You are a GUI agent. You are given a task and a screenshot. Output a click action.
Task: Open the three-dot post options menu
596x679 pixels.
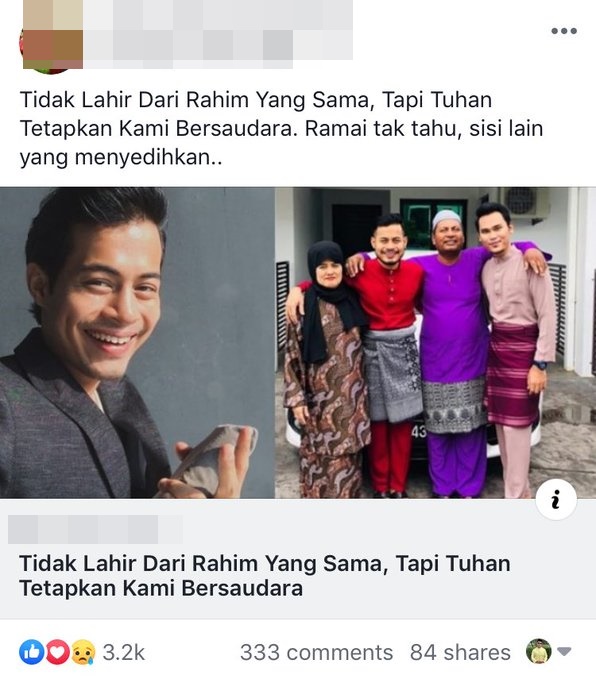coord(564,31)
